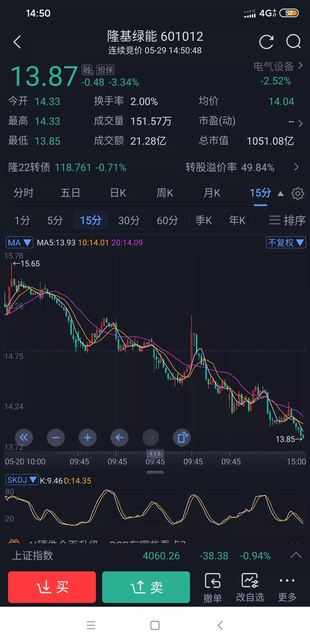The width and height of the screenshot is (310, 644).
Task: Refresh the stock quote
Action: point(266,42)
